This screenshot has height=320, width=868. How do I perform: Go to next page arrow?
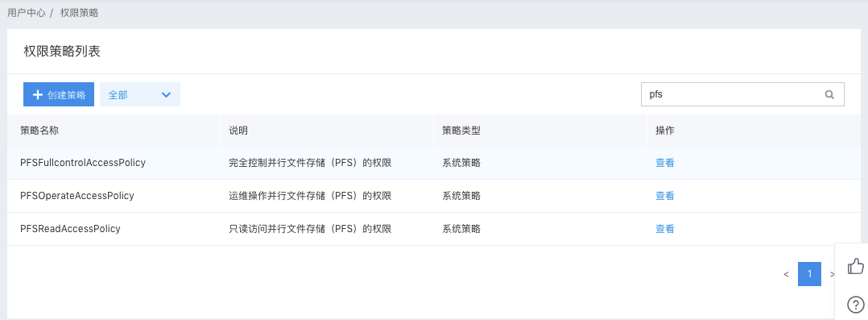832,274
